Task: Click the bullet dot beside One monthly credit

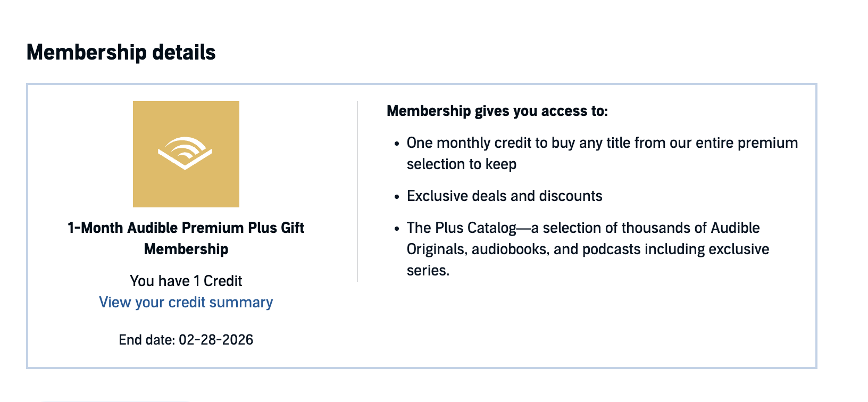Action: click(x=397, y=144)
